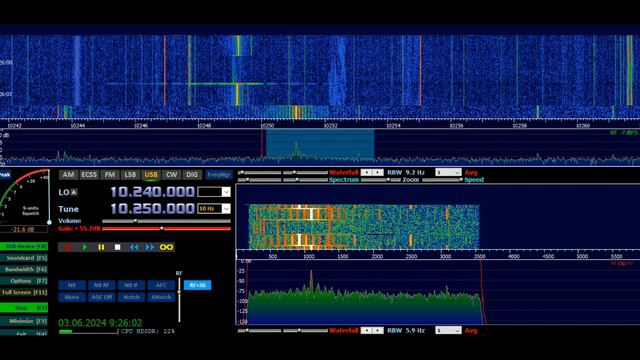Click Minimize [F3] button
640x360 pixels.
(x=24, y=321)
